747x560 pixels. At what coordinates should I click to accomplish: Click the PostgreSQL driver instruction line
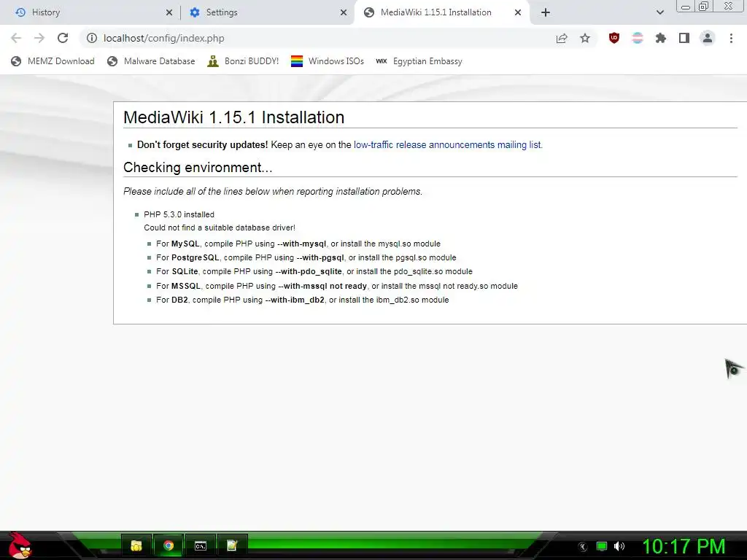[x=306, y=257]
